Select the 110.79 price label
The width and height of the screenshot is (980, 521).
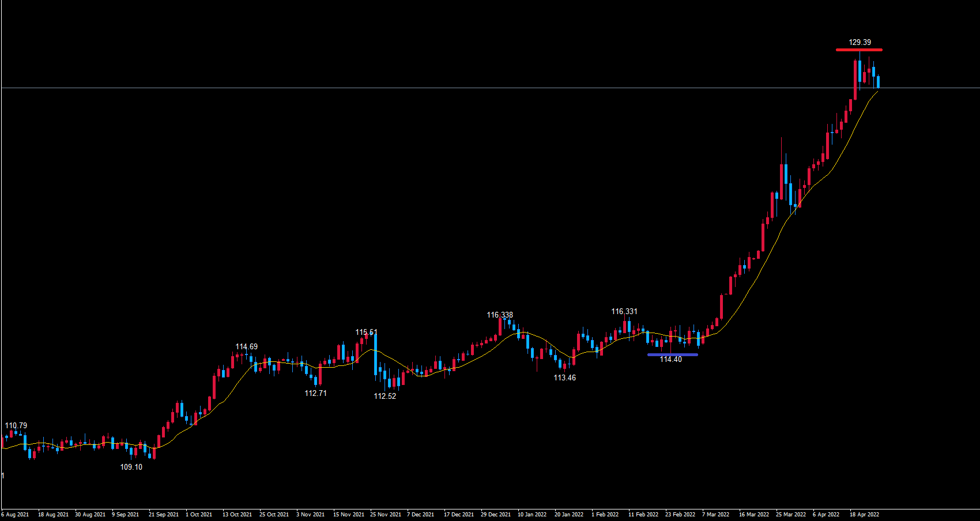(16, 425)
